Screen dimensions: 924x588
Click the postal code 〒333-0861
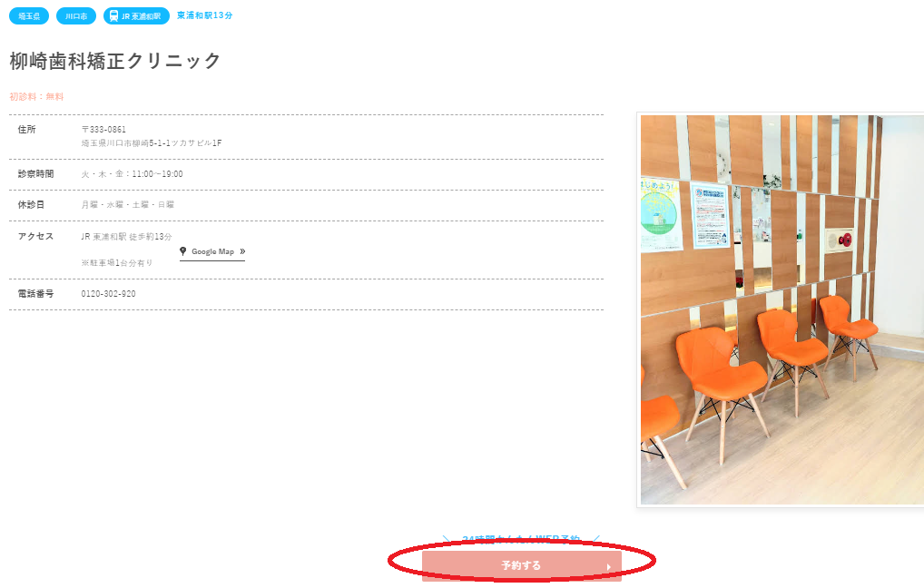(103, 129)
